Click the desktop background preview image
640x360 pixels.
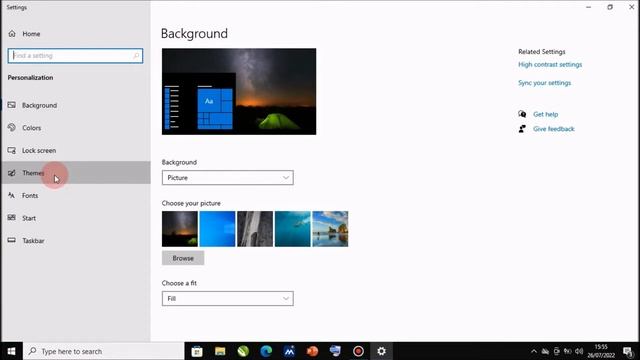coord(239,91)
